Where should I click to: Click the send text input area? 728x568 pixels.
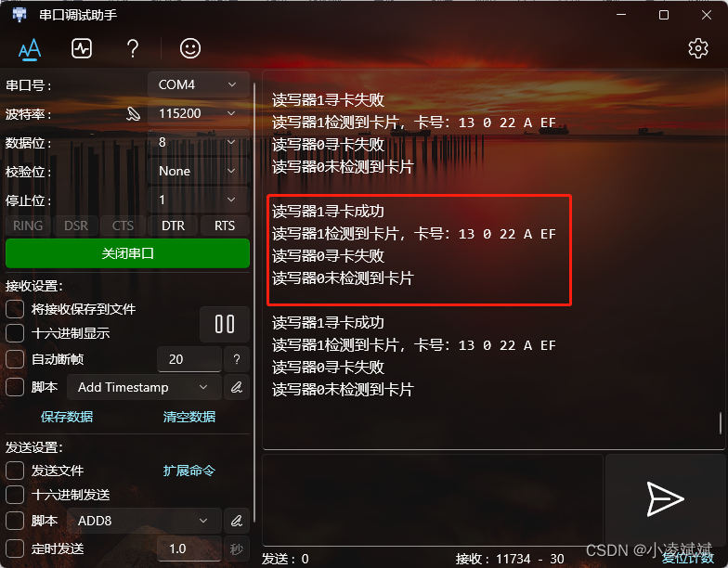[x=433, y=499]
